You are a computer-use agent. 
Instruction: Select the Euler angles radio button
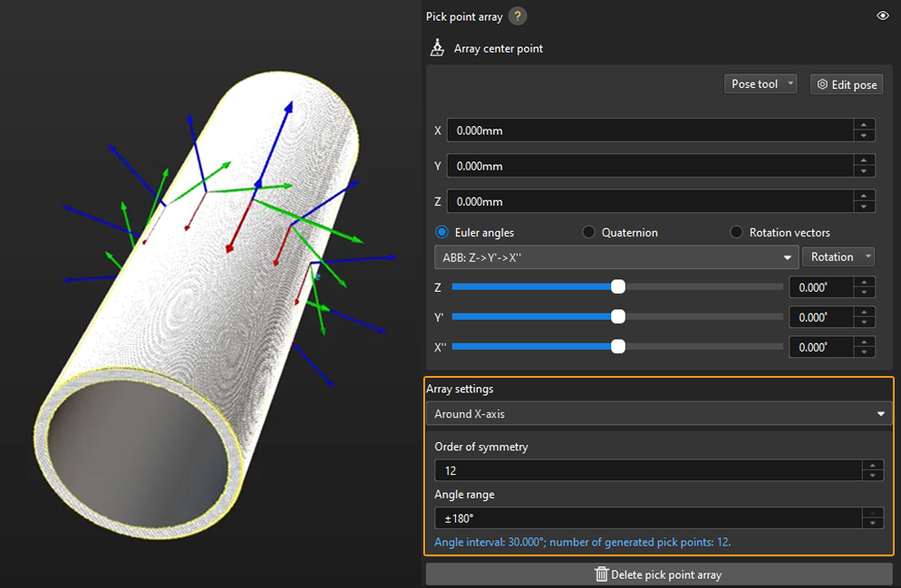pos(442,233)
